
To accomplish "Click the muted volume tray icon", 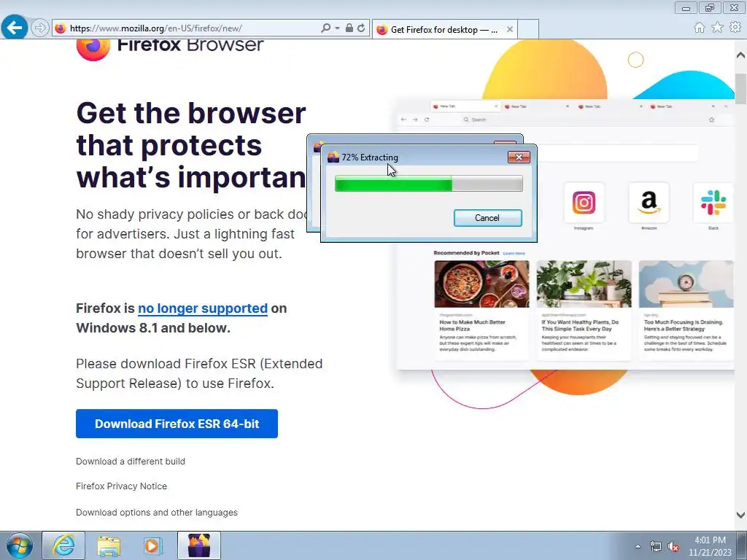I will coord(673,547).
